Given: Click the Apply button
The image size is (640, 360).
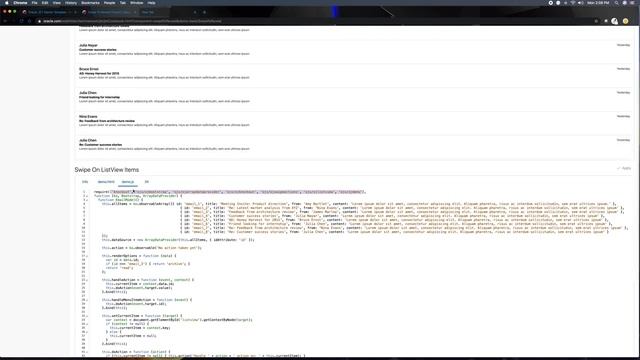Looking at the screenshot, I should pos(624,168).
